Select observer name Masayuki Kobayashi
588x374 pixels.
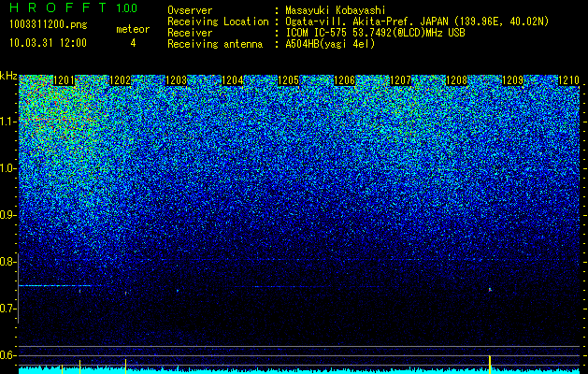336,10
